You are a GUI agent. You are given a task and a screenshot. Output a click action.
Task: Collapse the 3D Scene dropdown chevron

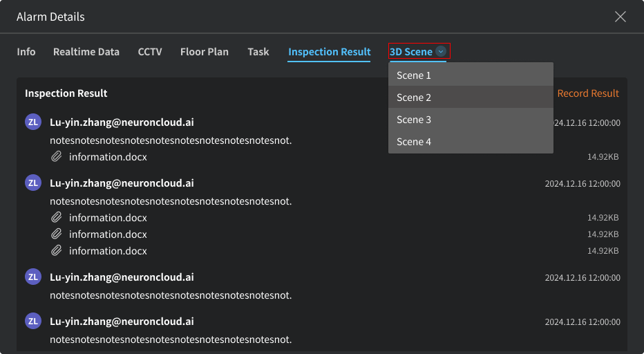441,52
